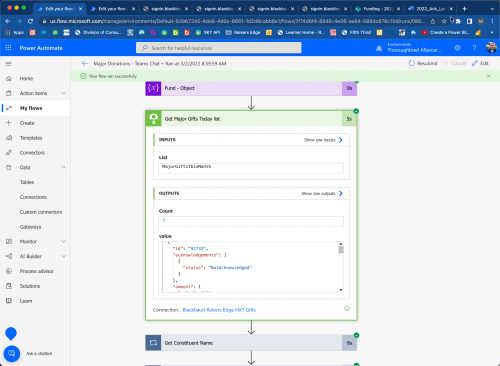Click the address bar URL
This screenshot has width=500, height=366.
click(237, 21)
